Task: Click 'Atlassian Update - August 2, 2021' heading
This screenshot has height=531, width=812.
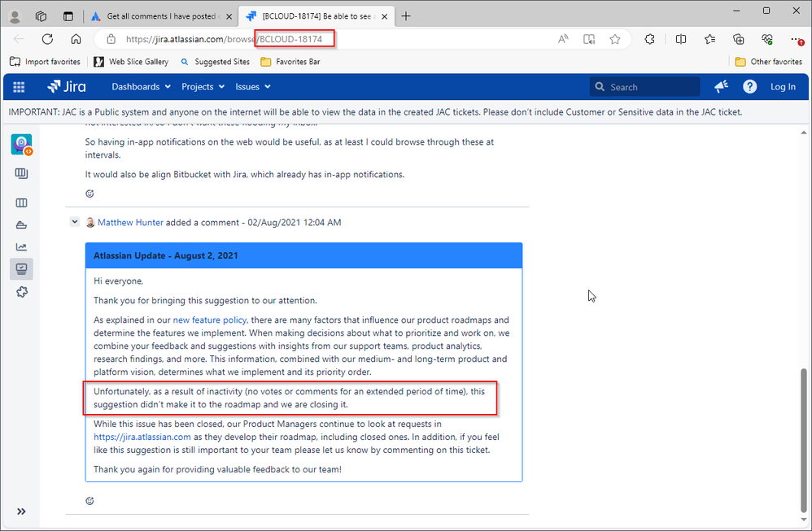Action: (x=166, y=255)
